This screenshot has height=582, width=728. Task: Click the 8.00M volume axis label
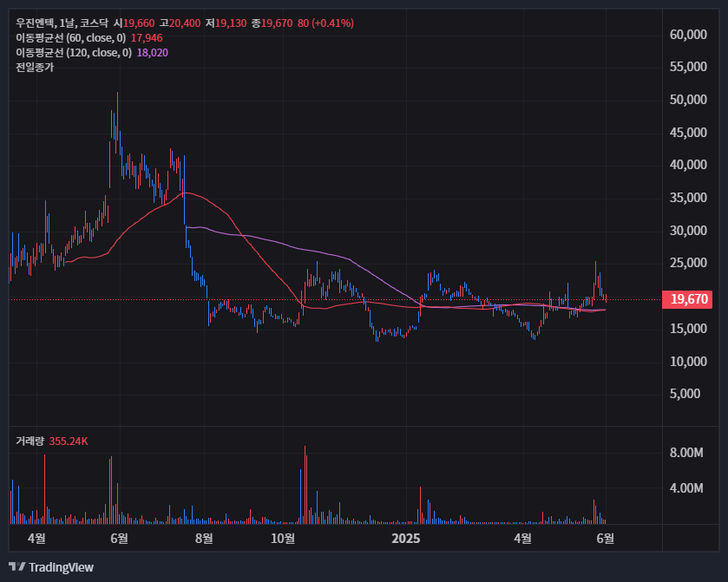coord(686,453)
